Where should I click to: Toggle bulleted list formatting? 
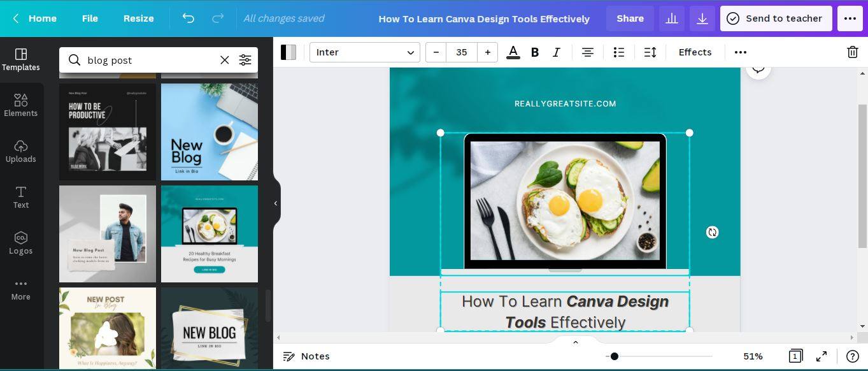pyautogui.click(x=618, y=52)
